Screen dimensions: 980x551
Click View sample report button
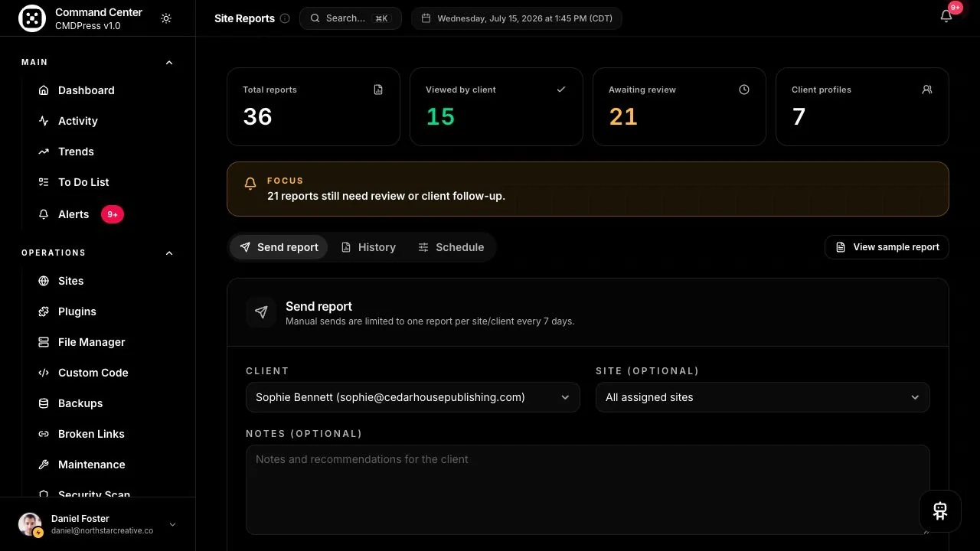887,247
